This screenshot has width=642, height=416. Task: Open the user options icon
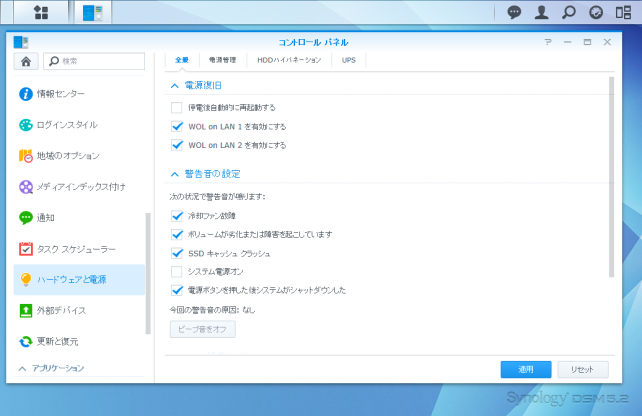pyautogui.click(x=541, y=12)
